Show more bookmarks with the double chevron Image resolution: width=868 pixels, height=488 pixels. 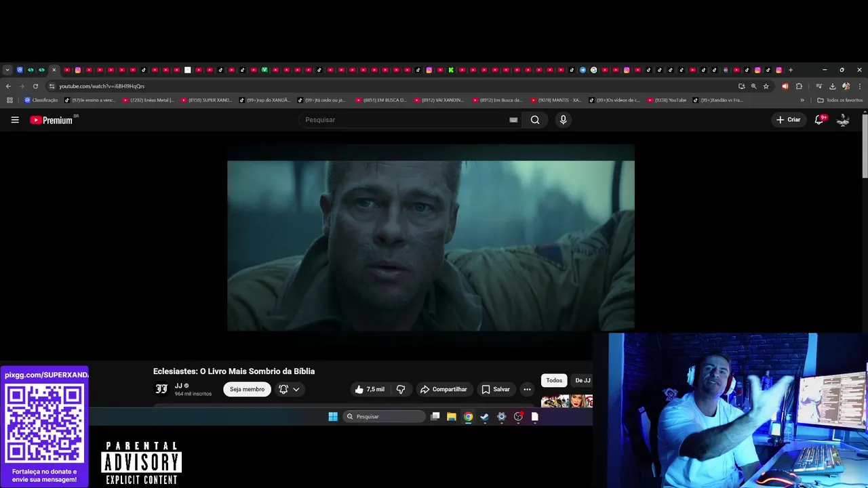(802, 100)
